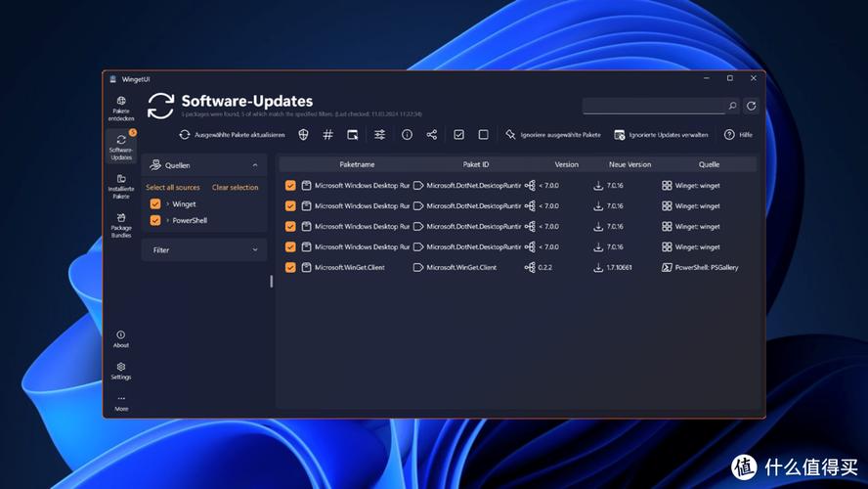Screen dimensions: 868x489
Task: Deselect all packages via empty square icon
Action: pyautogui.click(x=483, y=135)
